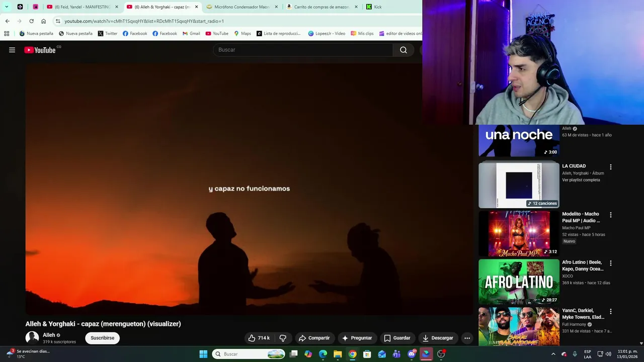This screenshot has height=362, width=644.
Task: Close the Alleh & Yorghaki tab
Action: coord(196,7)
